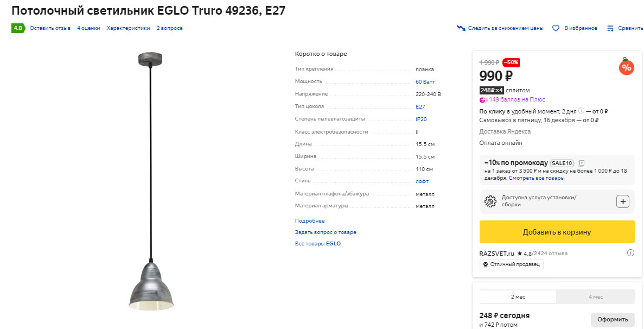Add installation service with the plus icon
This screenshot has height=329, width=644.
(x=623, y=201)
